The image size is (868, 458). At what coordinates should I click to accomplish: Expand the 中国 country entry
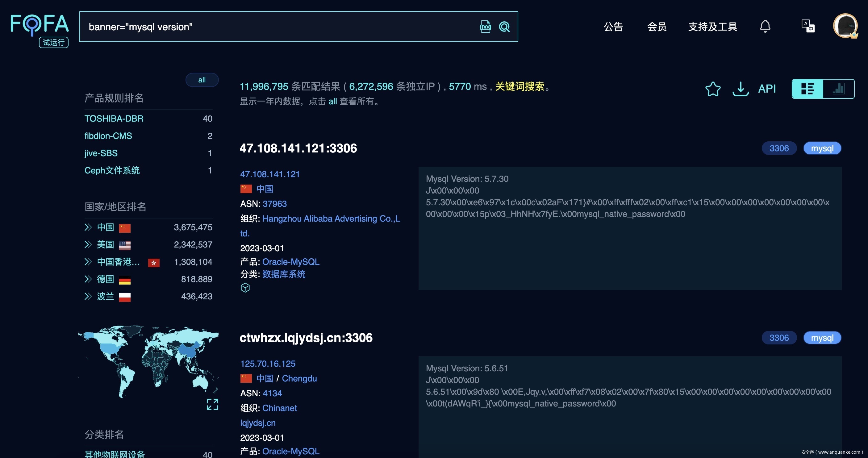[x=88, y=227]
